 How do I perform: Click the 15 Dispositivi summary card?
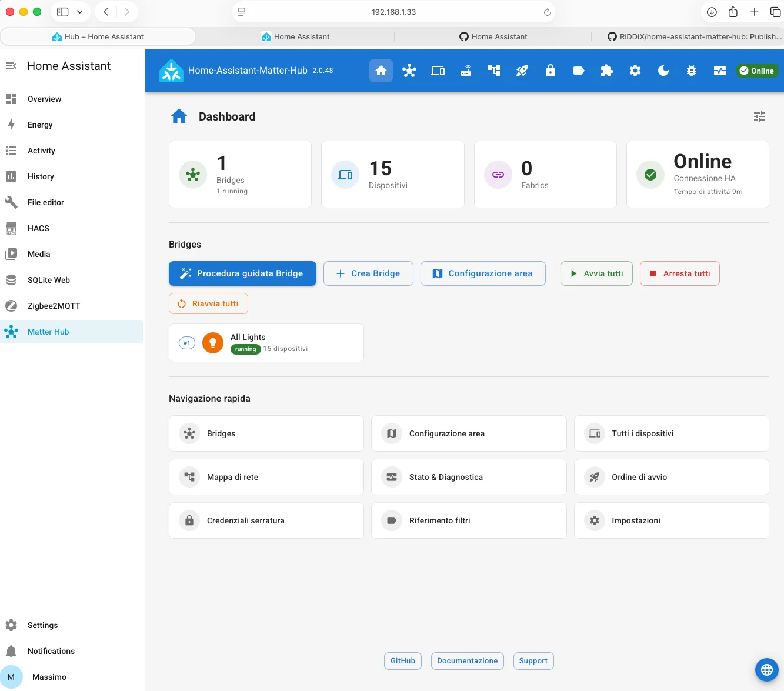393,174
